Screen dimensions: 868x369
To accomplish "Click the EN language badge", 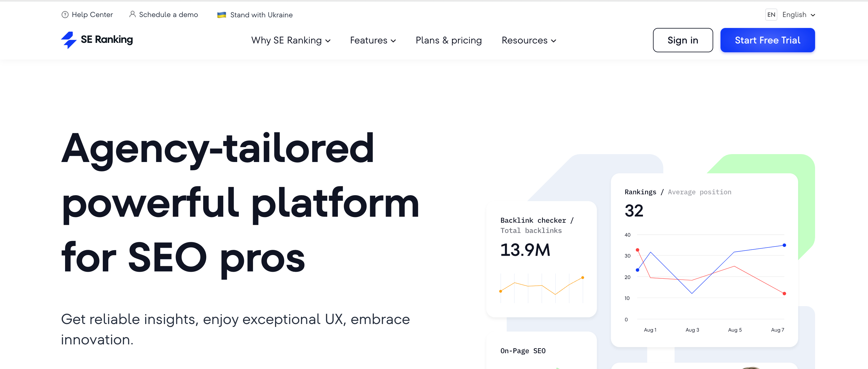I will click(x=771, y=15).
